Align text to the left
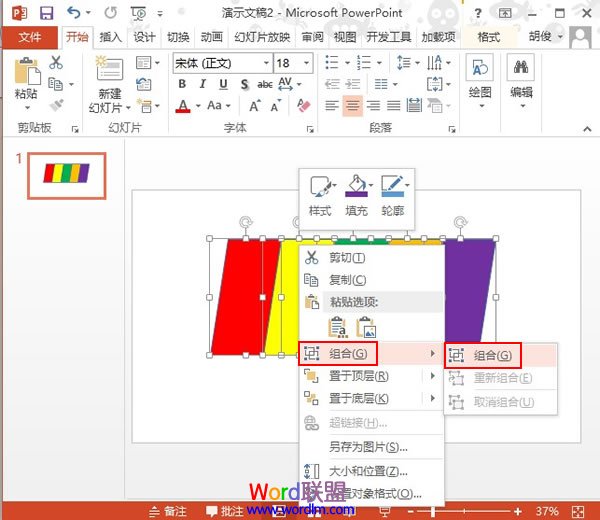 tap(332, 105)
